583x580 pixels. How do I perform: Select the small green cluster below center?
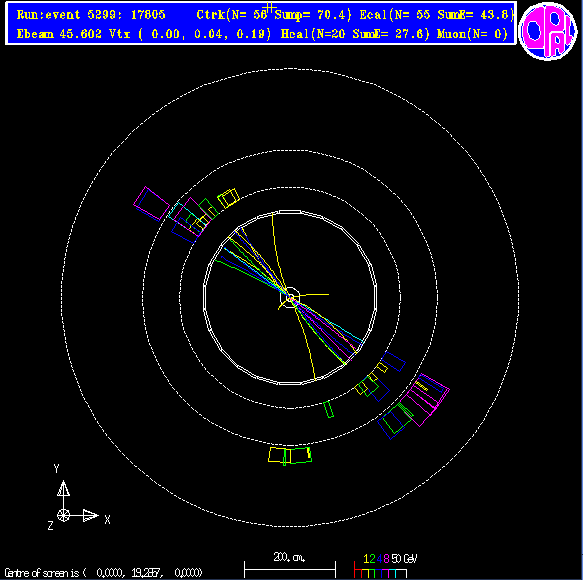coord(329,409)
